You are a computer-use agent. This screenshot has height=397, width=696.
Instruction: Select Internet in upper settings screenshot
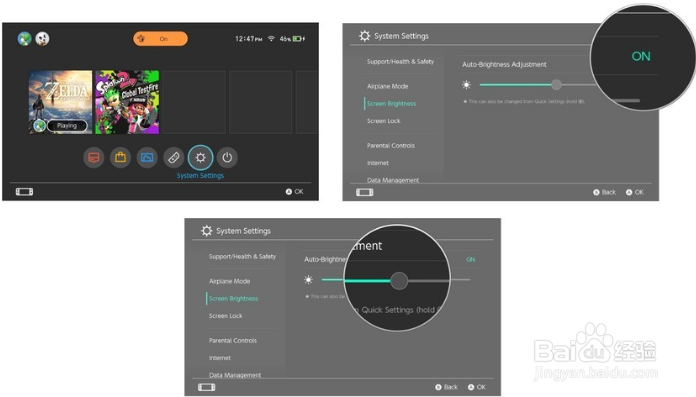tap(378, 163)
